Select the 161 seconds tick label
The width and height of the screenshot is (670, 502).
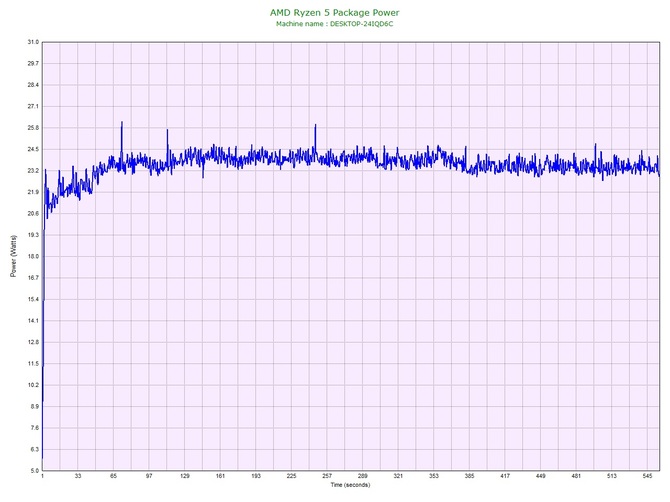point(220,476)
